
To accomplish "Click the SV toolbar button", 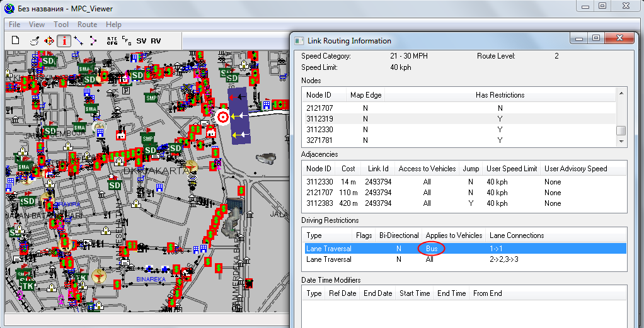I will coord(141,41).
